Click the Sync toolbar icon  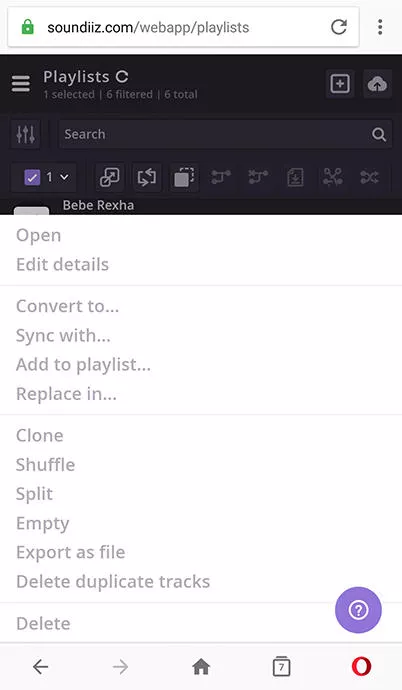(x=146, y=177)
